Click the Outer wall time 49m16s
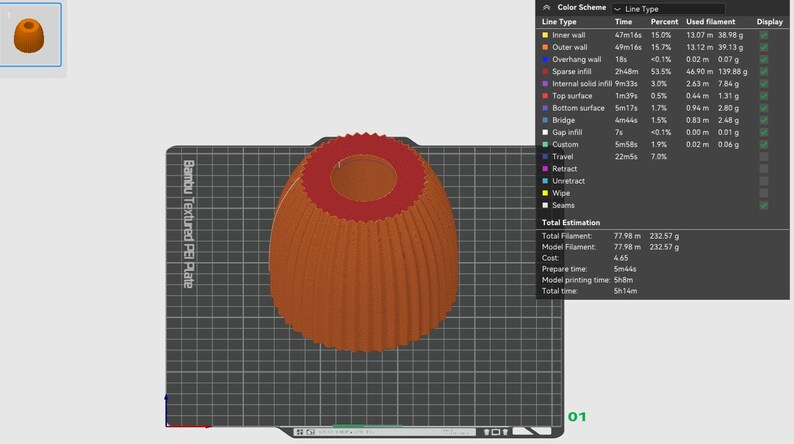The width and height of the screenshot is (794, 444). (628, 47)
